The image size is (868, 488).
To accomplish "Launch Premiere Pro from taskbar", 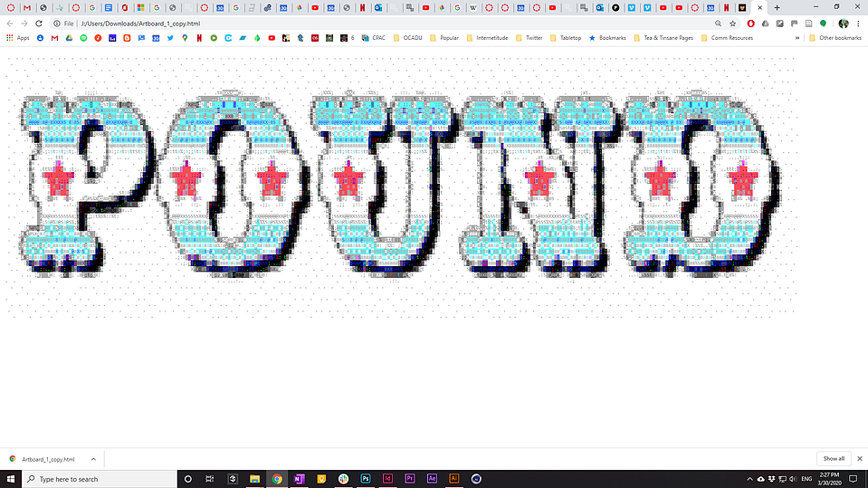I will pos(410,479).
